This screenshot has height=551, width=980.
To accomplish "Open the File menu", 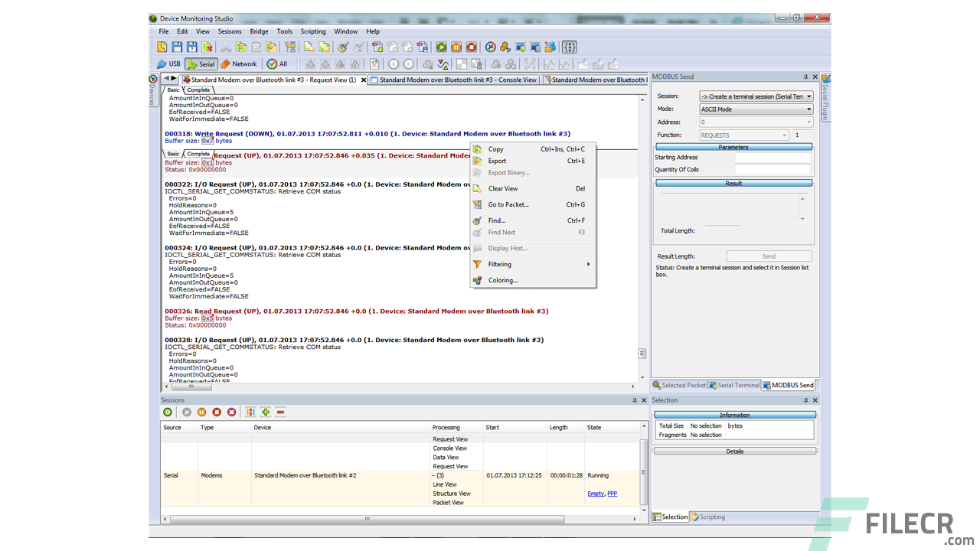I will point(164,31).
